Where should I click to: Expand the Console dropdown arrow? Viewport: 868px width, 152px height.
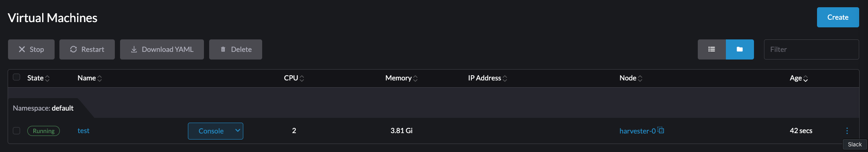(x=238, y=131)
